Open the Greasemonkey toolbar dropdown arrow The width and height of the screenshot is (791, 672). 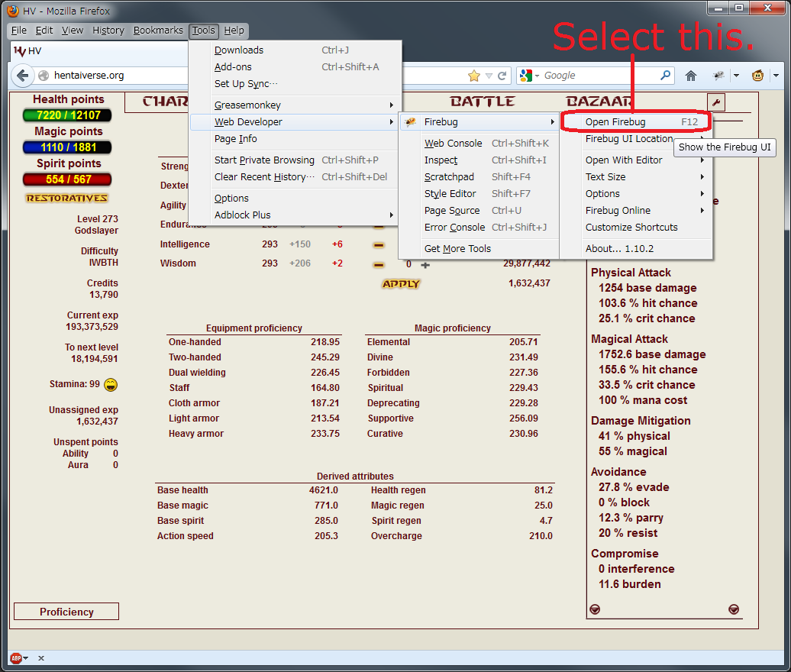tap(776, 76)
